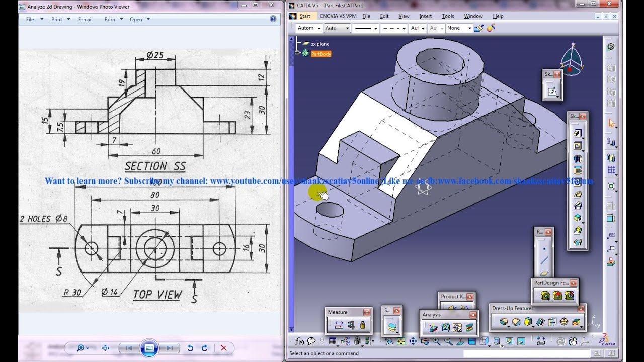Click the Zoom In icon in CATIA
644x362 pixels.
pos(437,341)
